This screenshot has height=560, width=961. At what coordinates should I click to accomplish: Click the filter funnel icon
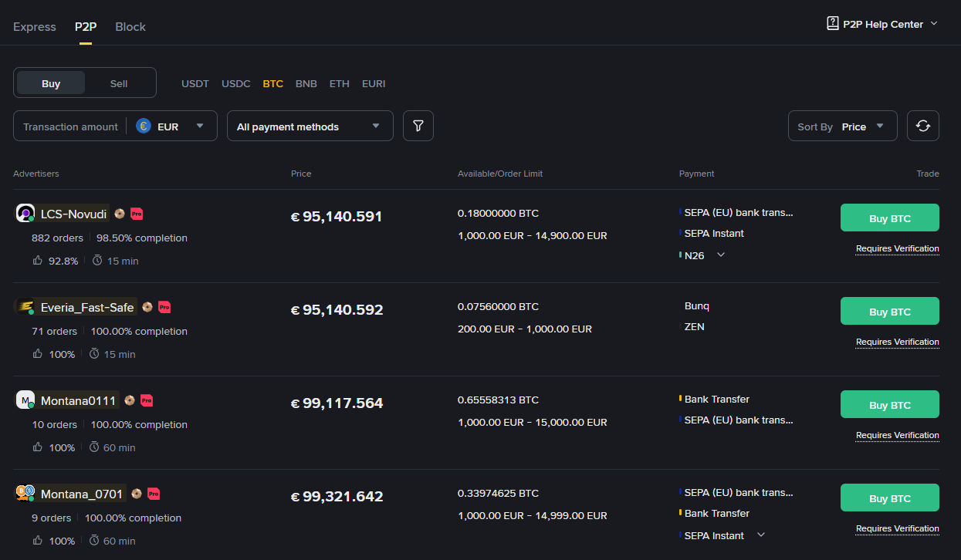[x=418, y=126]
